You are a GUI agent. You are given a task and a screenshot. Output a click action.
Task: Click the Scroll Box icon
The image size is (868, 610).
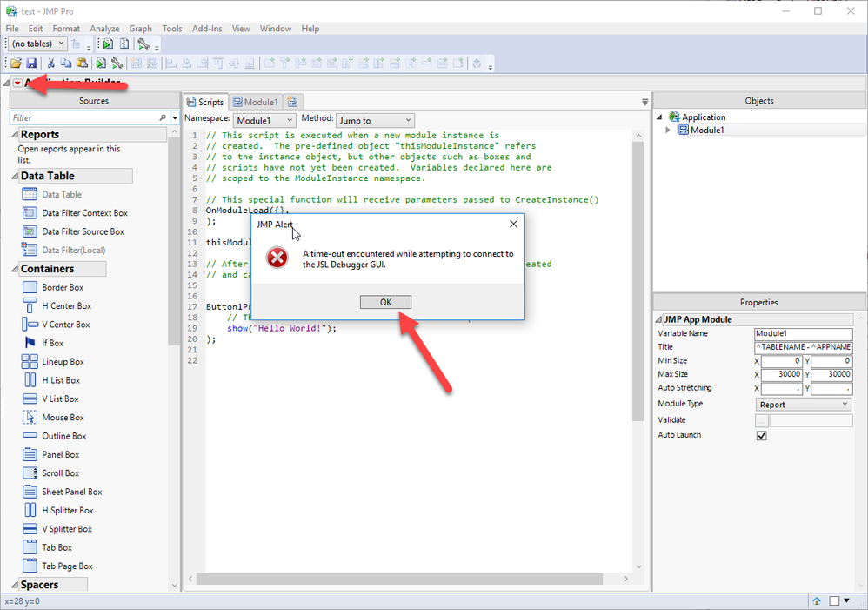click(x=30, y=473)
